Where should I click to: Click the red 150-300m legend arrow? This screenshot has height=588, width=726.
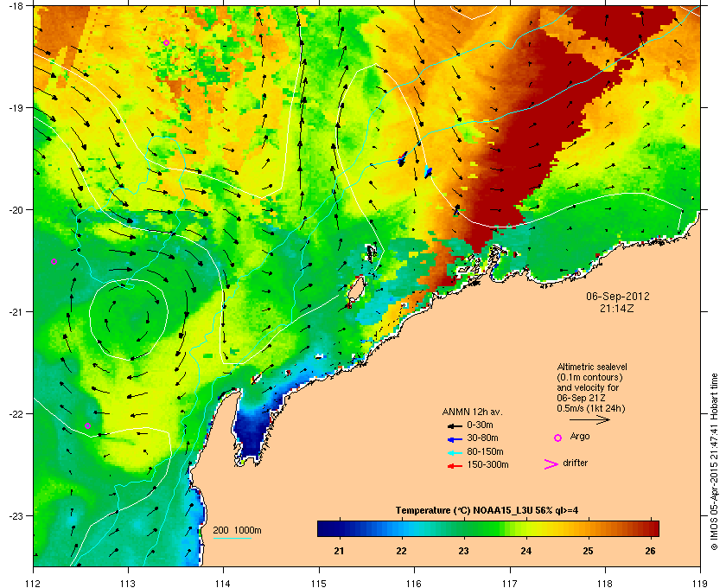pyautogui.click(x=455, y=466)
